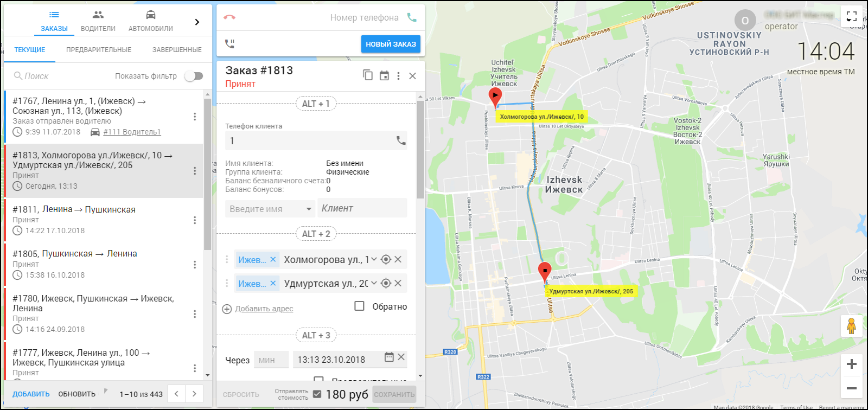
Task: Check the Обратно checkbox
Action: (359, 306)
